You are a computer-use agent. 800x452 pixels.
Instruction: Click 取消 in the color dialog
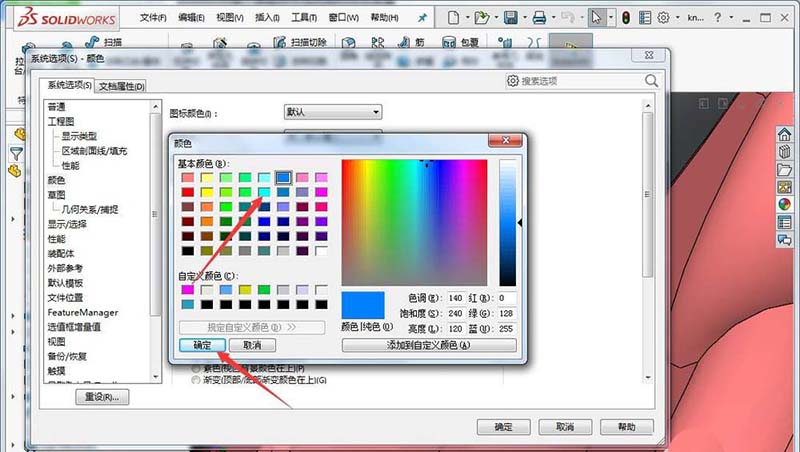point(253,345)
